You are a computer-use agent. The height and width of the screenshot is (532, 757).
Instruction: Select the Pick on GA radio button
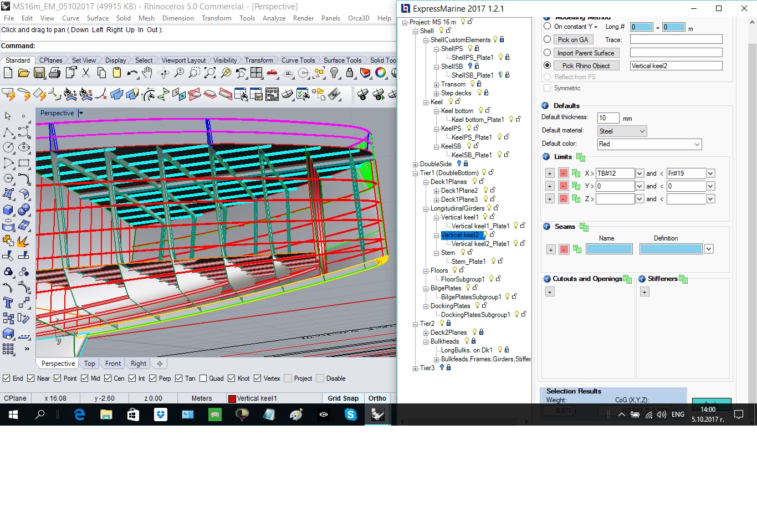pyautogui.click(x=548, y=39)
